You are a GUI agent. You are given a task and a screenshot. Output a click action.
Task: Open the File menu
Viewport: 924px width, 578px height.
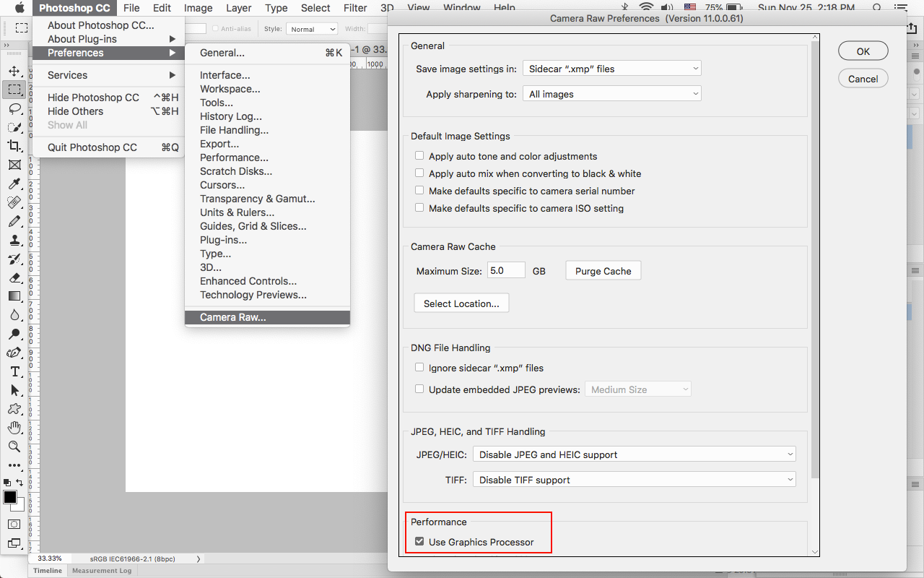(x=131, y=8)
